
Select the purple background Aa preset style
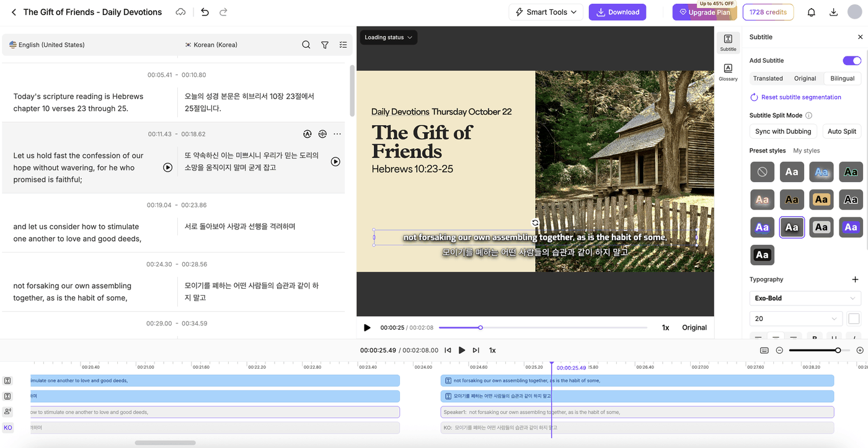[x=851, y=227]
